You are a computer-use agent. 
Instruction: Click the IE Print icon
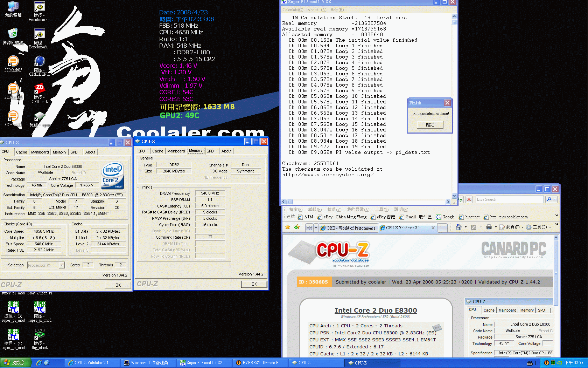click(489, 227)
